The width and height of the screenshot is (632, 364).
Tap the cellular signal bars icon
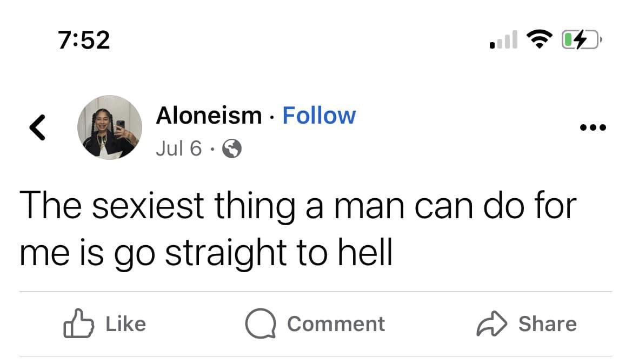click(x=503, y=40)
